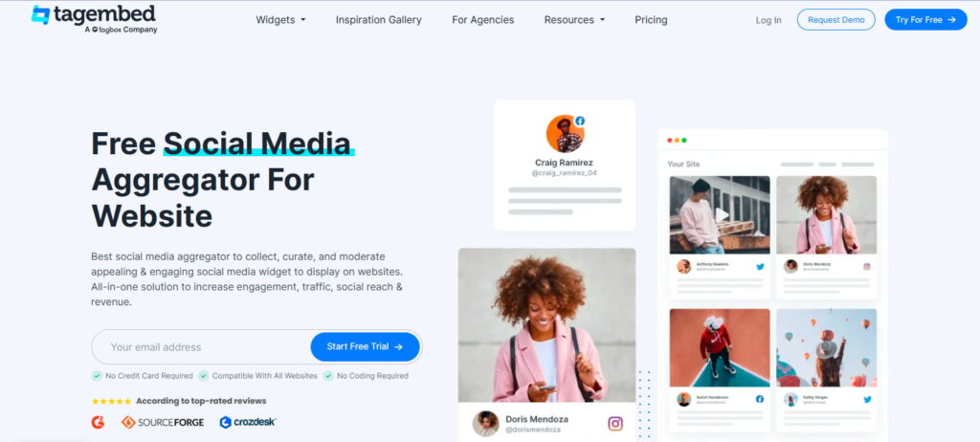Screen dimensions: 980x442
Task: Go to the Pricing page
Action: (651, 20)
